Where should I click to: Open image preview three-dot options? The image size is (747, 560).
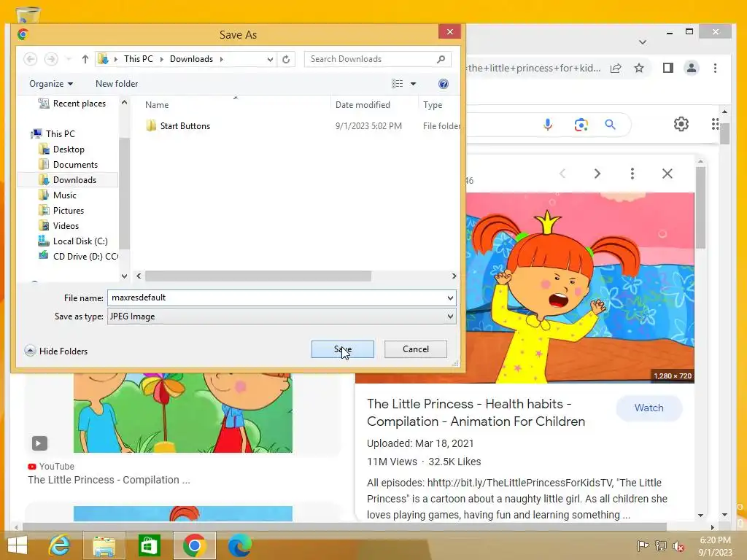point(632,174)
